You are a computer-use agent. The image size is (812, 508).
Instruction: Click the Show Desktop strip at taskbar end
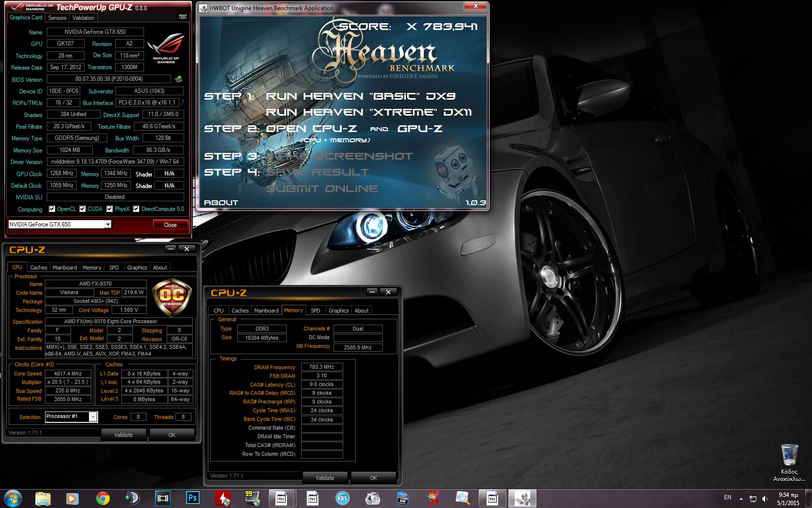tap(809, 498)
